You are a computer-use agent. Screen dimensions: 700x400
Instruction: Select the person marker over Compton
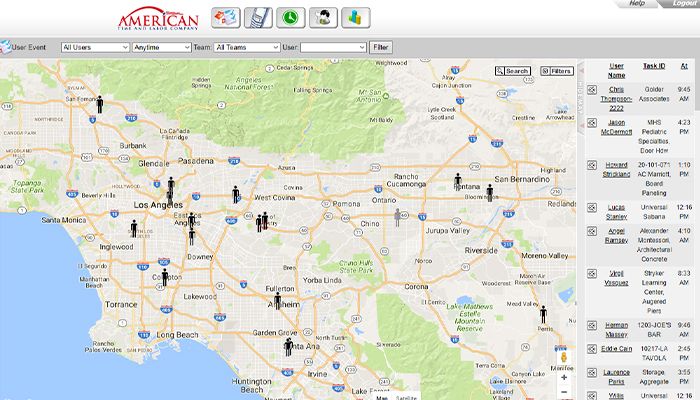tap(165, 277)
